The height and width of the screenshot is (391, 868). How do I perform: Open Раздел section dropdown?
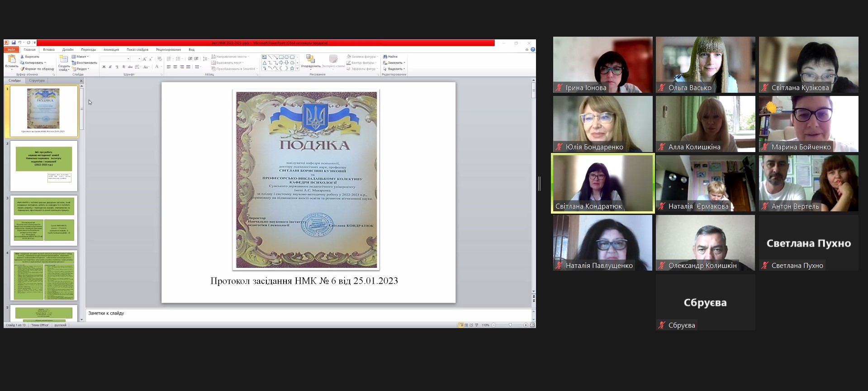[x=81, y=69]
